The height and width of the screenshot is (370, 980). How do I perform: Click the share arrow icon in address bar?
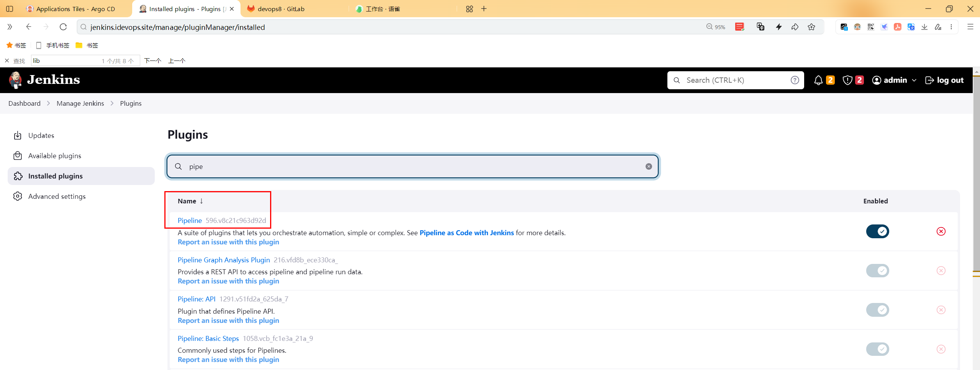click(795, 27)
